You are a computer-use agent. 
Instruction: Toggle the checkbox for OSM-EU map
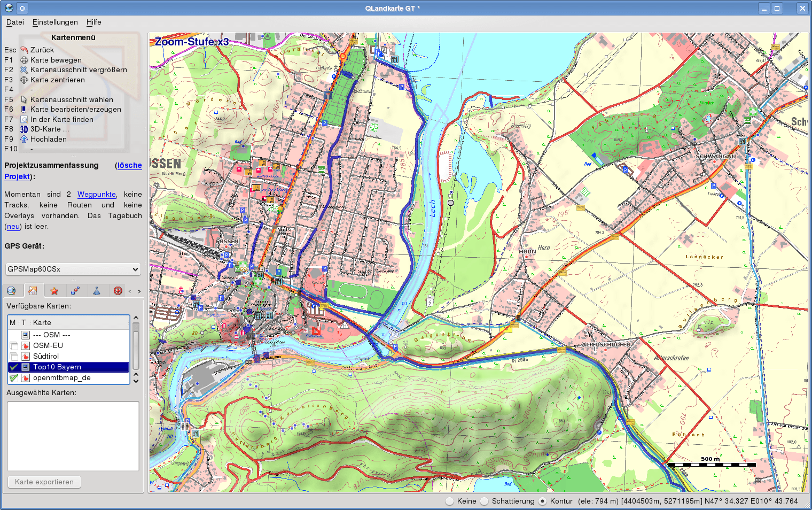[14, 346]
